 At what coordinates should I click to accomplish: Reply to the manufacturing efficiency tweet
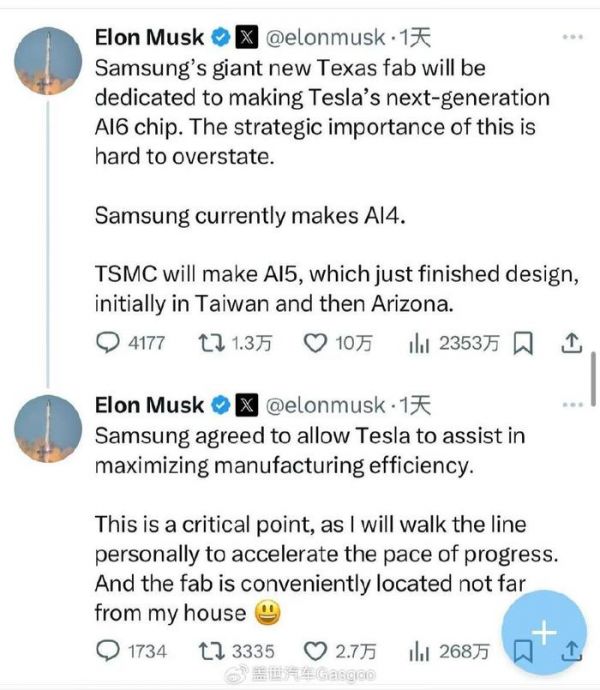pos(108,651)
